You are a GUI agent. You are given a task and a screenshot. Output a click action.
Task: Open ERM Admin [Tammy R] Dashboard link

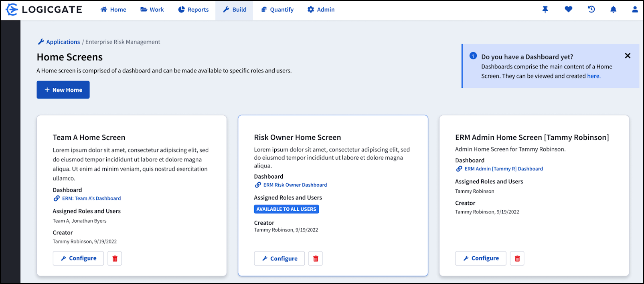(x=504, y=169)
